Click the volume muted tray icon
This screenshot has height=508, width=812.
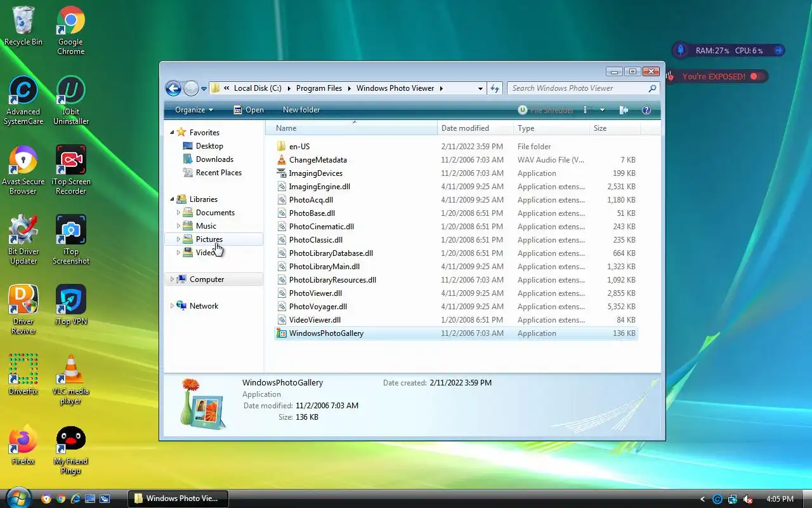coord(748,499)
